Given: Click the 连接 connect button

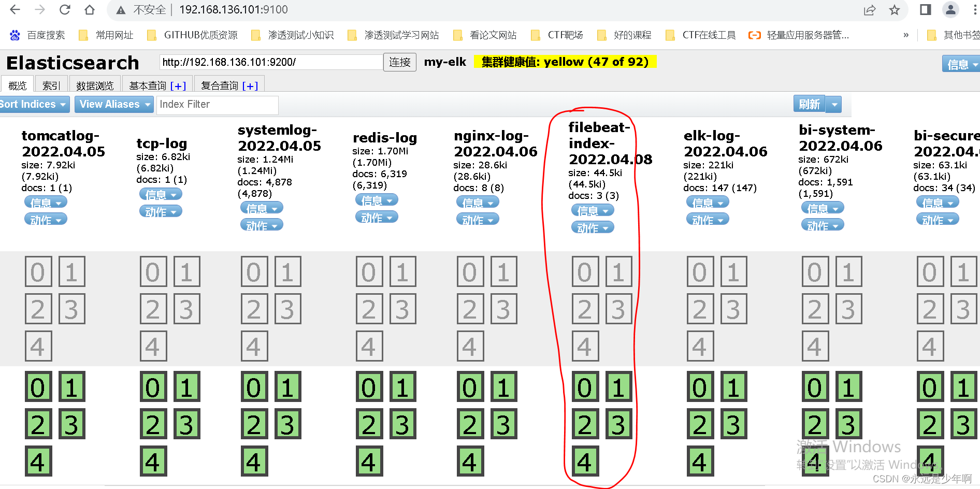Looking at the screenshot, I should point(400,62).
